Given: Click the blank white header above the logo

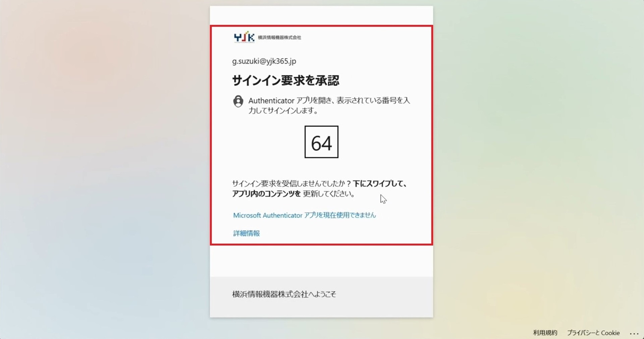Looking at the screenshot, I should pos(321,15).
